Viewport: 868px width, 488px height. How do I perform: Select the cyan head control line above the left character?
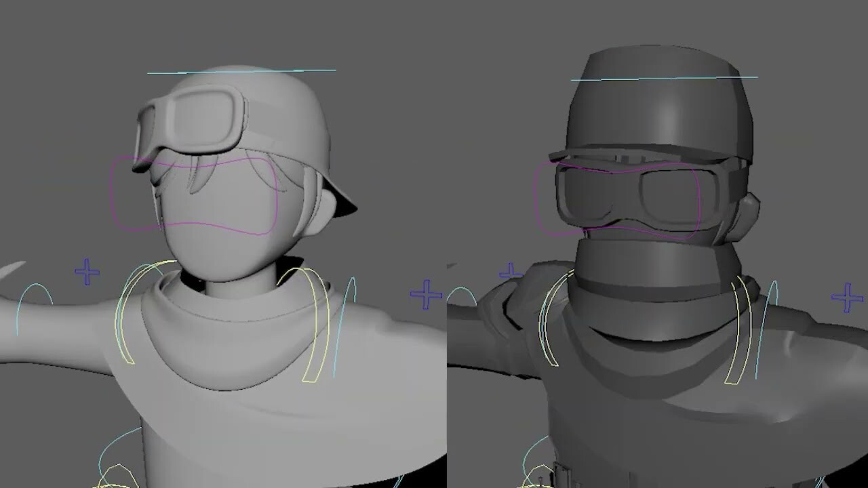[241, 70]
